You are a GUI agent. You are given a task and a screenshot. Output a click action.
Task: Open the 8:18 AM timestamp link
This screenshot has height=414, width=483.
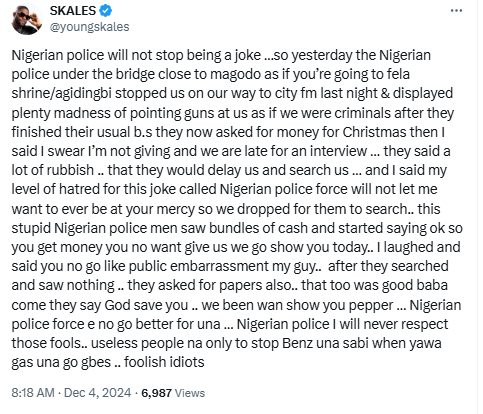point(33,393)
